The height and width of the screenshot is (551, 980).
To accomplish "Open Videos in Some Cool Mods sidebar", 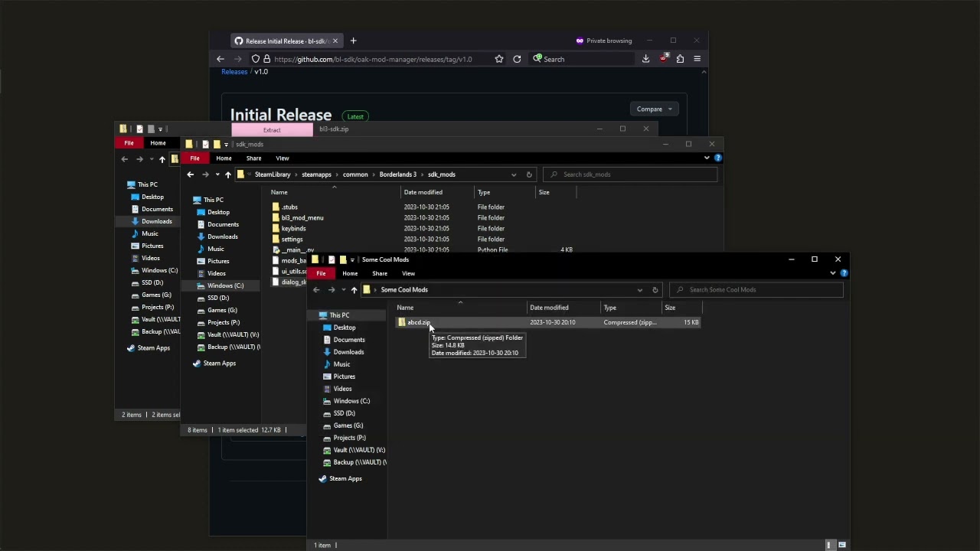I will click(342, 389).
